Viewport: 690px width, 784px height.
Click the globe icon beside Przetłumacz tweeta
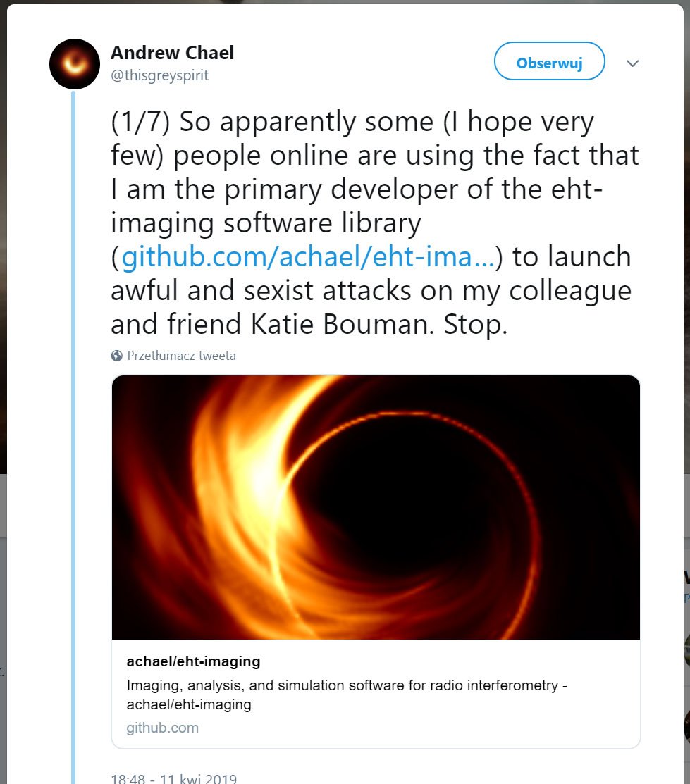click(117, 356)
